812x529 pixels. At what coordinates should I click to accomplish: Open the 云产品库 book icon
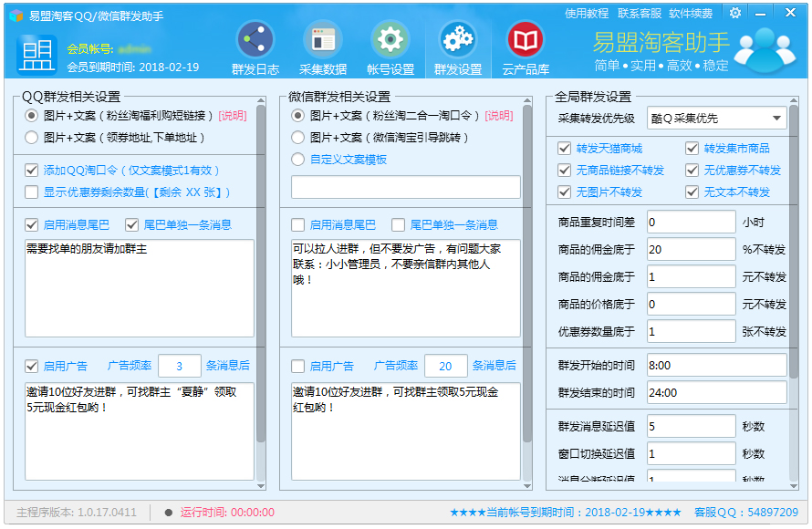525,41
